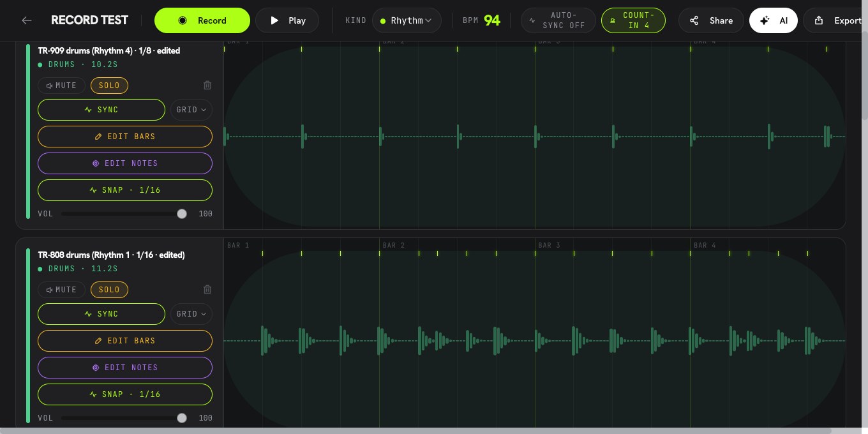Solo the TR-909 drums track
This screenshot has width=868, height=434.
pyautogui.click(x=109, y=86)
